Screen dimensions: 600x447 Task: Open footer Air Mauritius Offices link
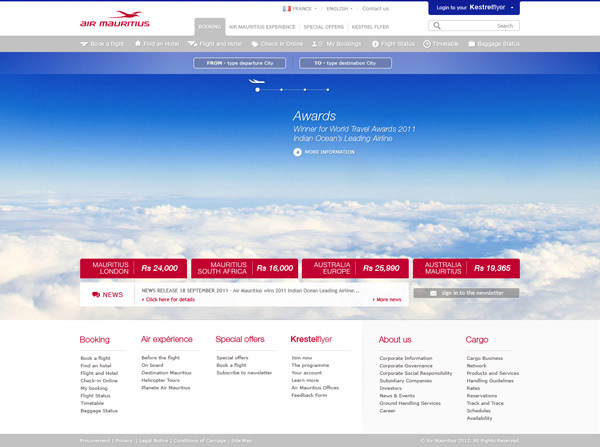315,388
